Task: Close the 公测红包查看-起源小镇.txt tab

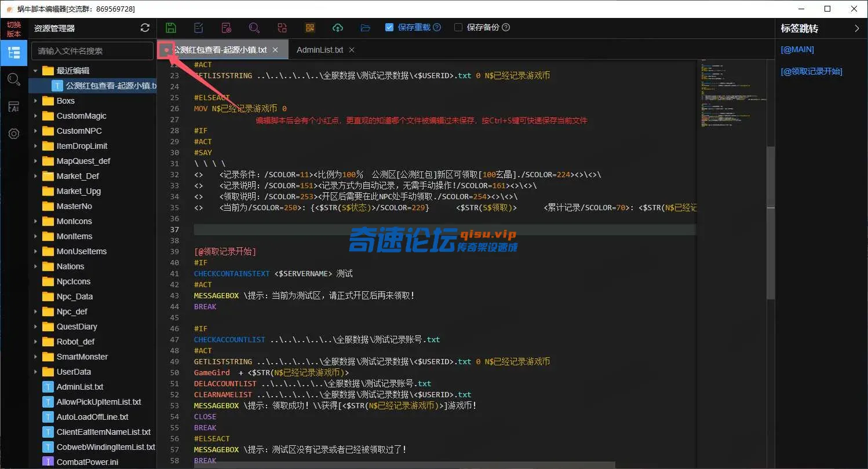Action: 275,50
